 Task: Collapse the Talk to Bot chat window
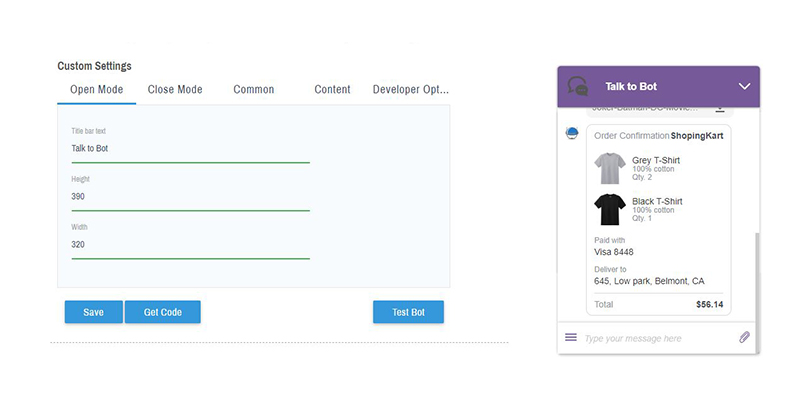click(x=744, y=87)
